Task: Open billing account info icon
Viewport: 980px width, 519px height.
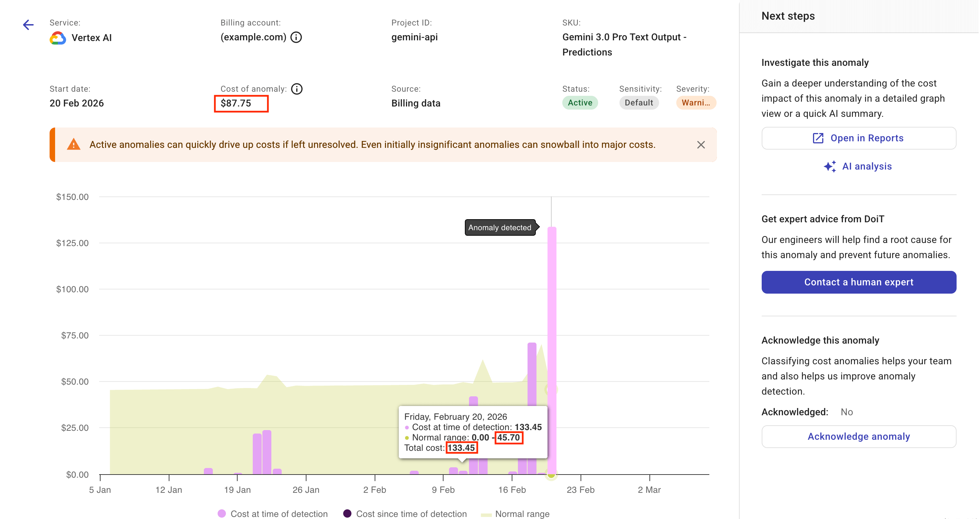Action: point(296,37)
